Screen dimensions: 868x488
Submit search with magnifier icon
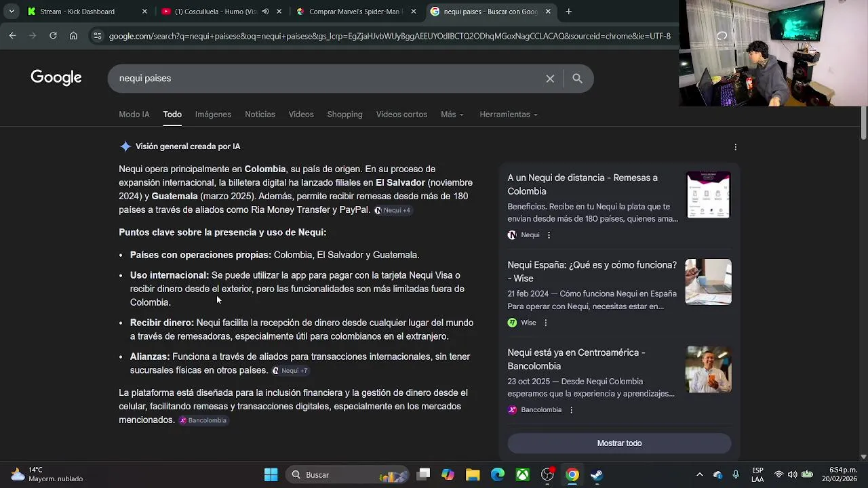point(577,79)
